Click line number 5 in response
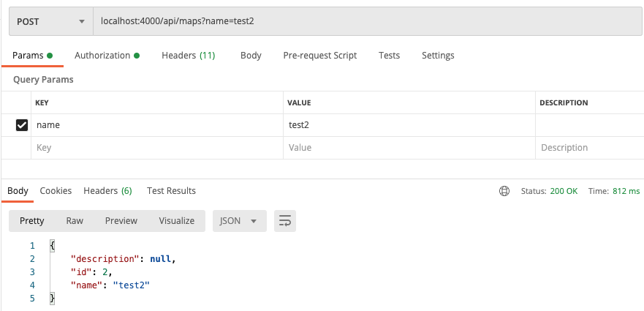 tap(32, 299)
